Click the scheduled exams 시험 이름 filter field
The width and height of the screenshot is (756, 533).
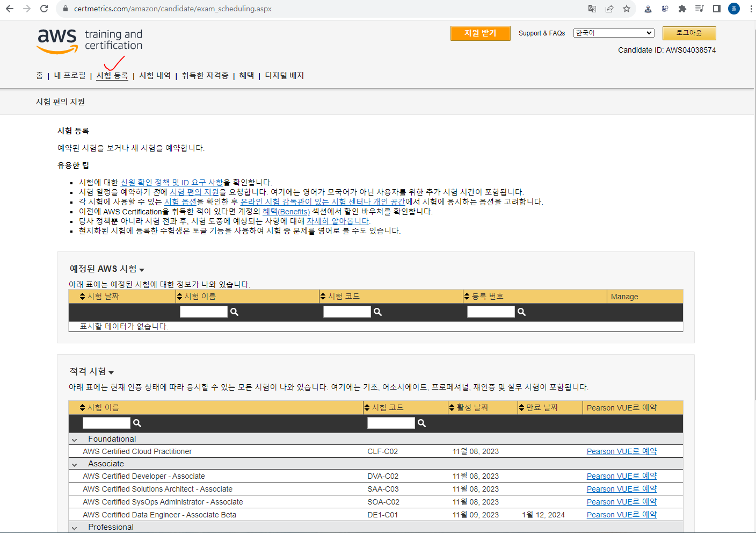point(203,312)
